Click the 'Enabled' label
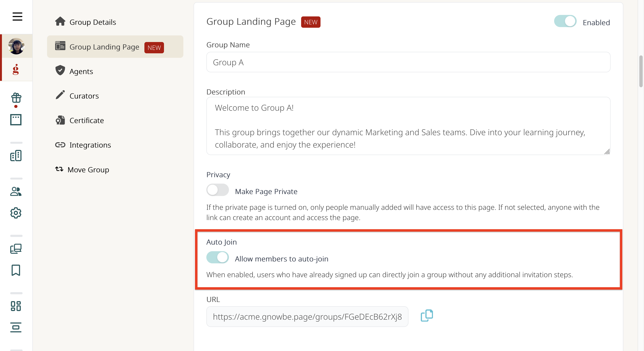This screenshot has width=644, height=351. [596, 23]
